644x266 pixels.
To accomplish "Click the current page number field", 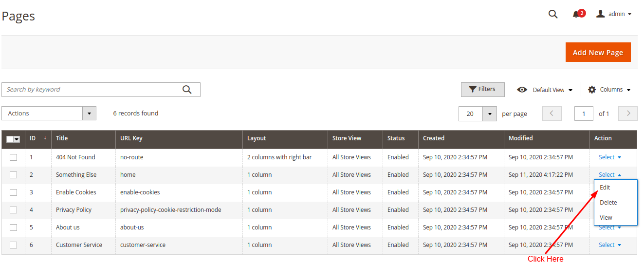I will [x=584, y=114].
